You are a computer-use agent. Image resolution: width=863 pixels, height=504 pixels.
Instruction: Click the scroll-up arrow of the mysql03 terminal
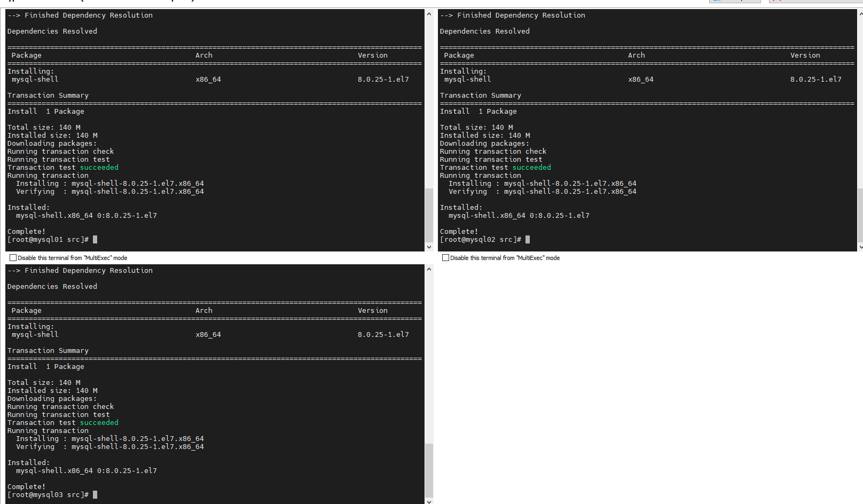click(429, 269)
